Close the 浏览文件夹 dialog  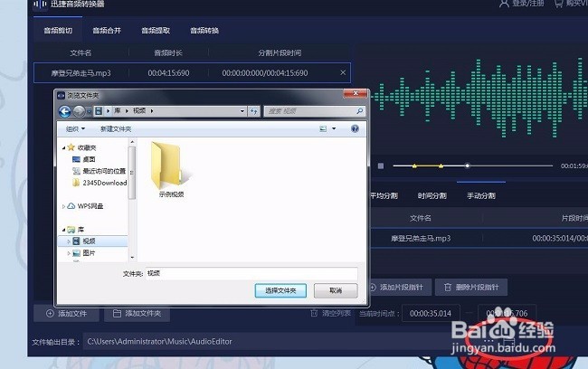(356, 93)
